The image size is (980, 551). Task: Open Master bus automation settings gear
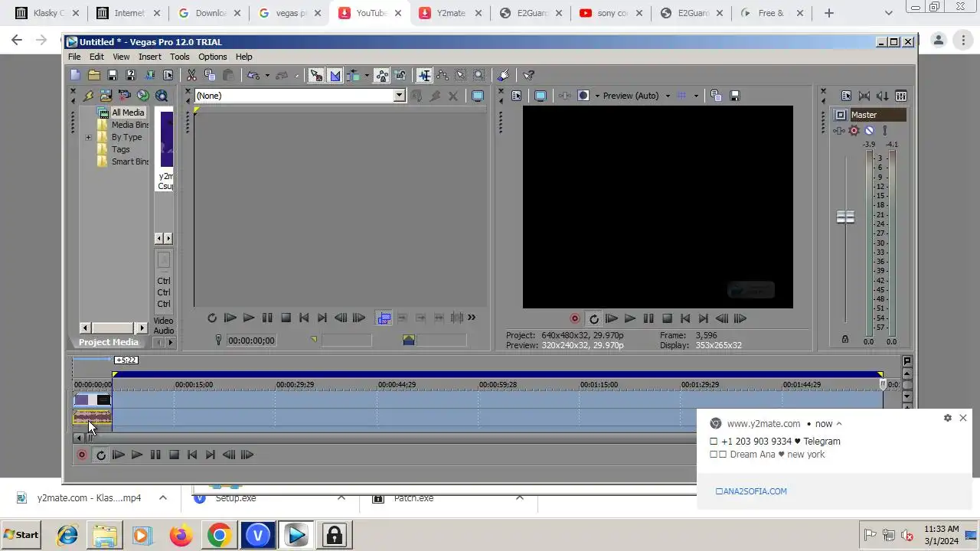[x=854, y=131]
